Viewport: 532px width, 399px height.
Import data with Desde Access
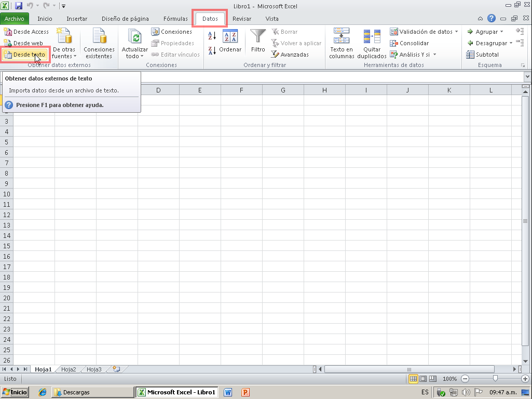26,32
